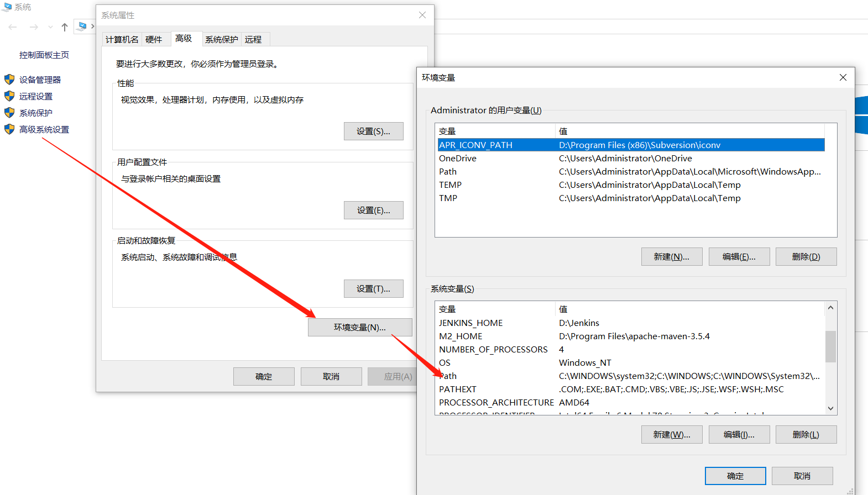Screen dimensions: 868x495
Task: Click the system variables scrollbar thumb
Action: 830,346
